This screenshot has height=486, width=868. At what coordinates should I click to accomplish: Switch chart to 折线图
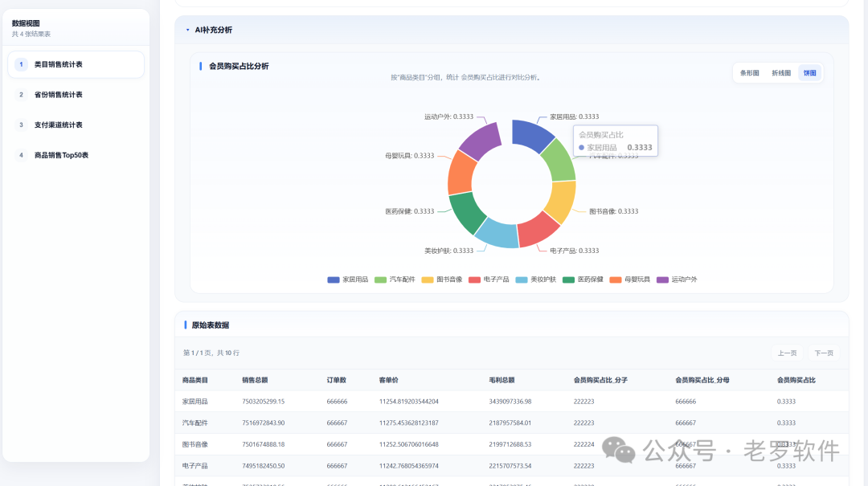(x=781, y=73)
